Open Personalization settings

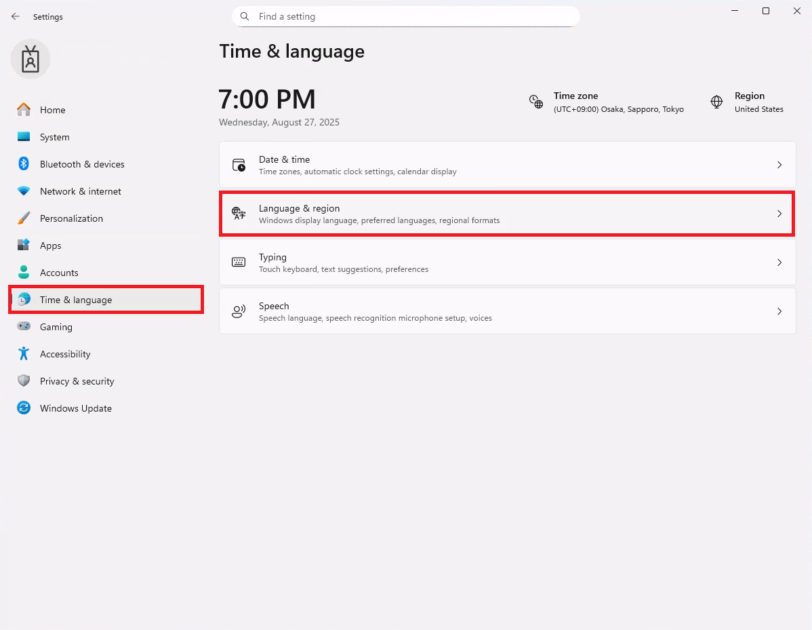(106, 218)
